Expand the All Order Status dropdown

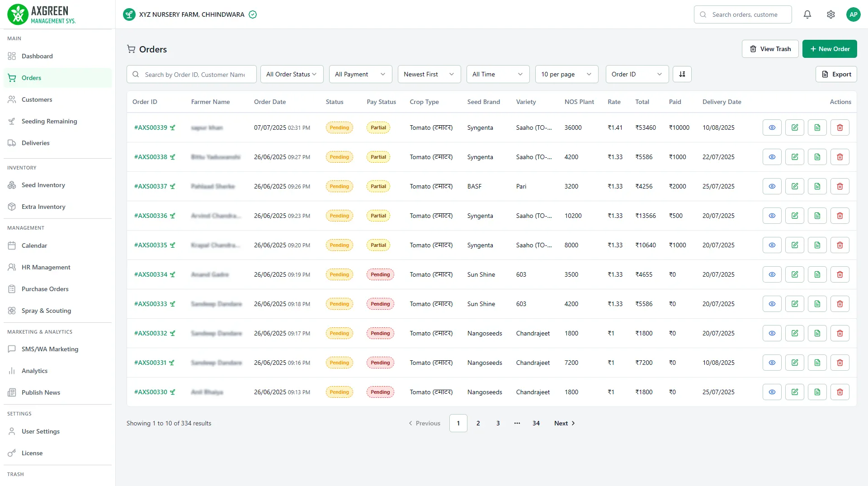292,74
